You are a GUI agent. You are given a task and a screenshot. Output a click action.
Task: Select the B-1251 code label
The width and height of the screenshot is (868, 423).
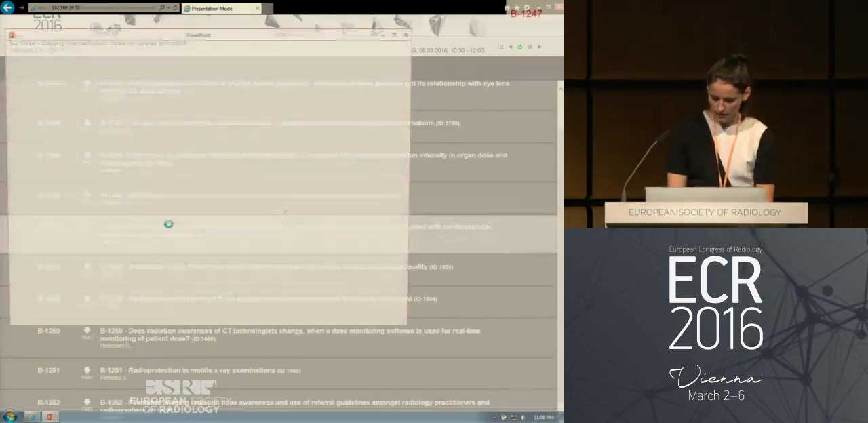point(48,370)
